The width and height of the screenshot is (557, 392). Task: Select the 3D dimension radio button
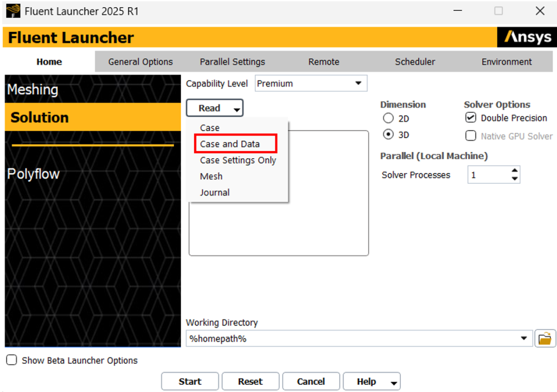pos(388,135)
